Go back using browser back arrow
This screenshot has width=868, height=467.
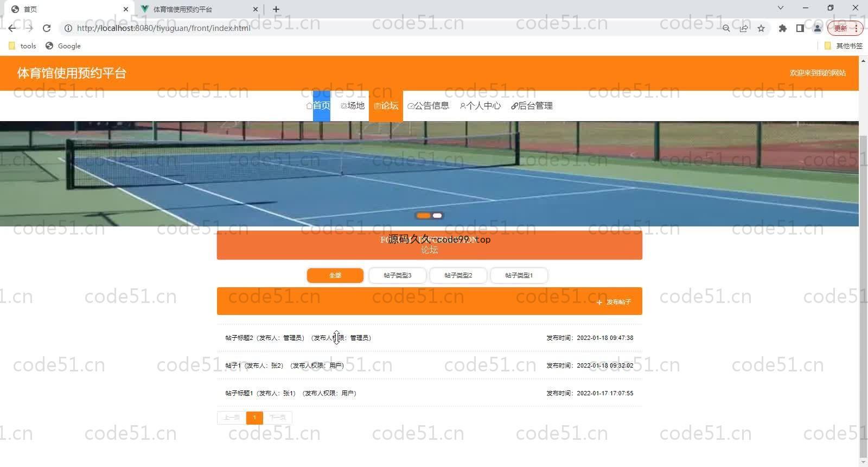click(x=12, y=28)
